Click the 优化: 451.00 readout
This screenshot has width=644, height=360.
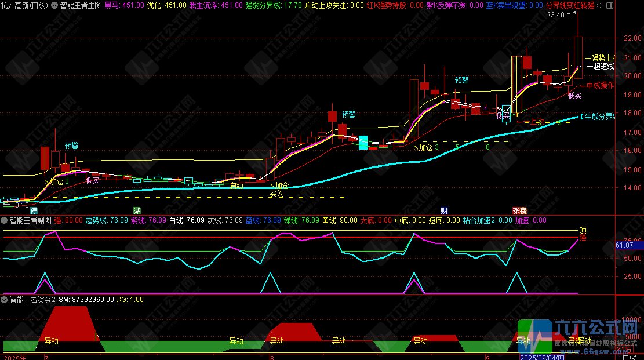click(x=167, y=5)
